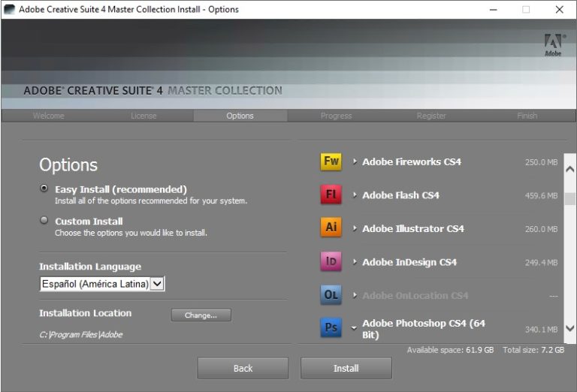This screenshot has width=577, height=392.
Task: Switch to the Options step tab
Action: pos(240,116)
